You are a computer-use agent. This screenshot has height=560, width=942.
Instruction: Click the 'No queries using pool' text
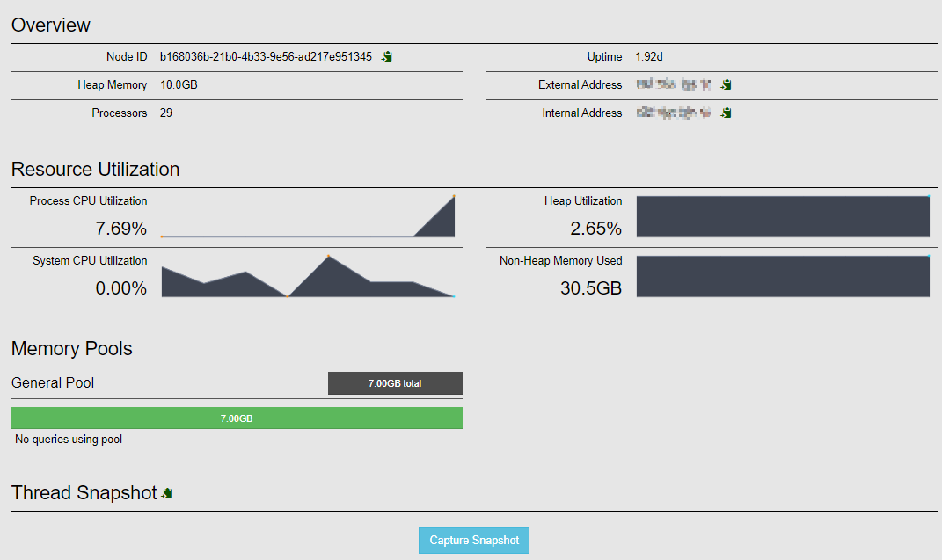point(69,440)
